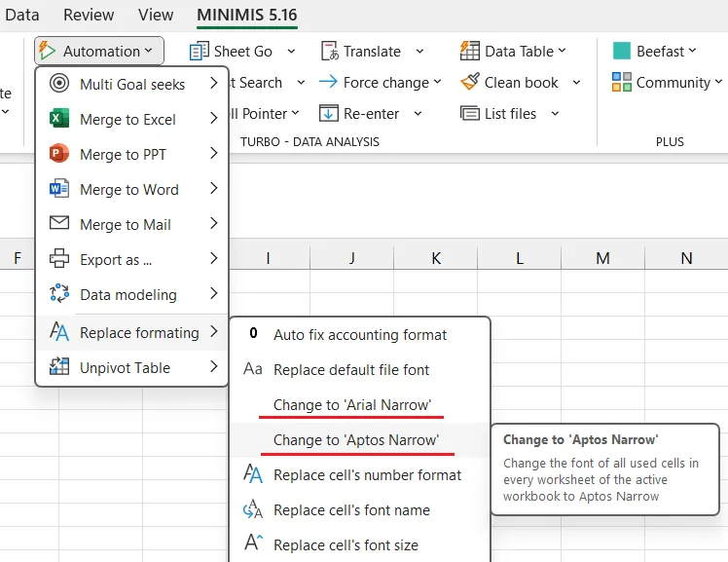Click the Word icon beside Merge to Word
Screen dimensions: 728x562
pos(59,189)
